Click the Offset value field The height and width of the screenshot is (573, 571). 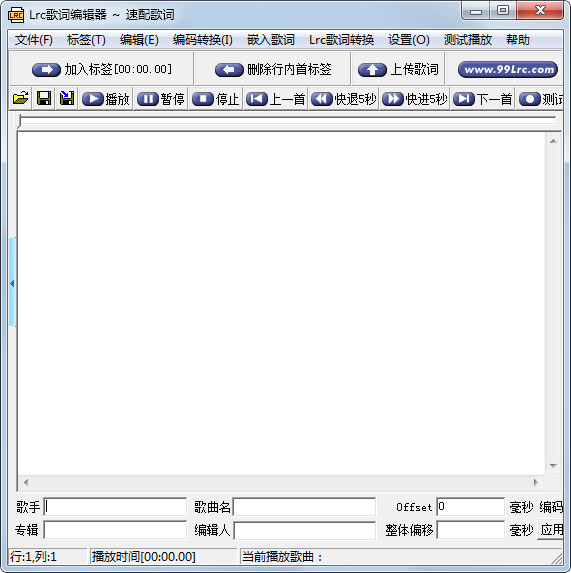point(471,507)
